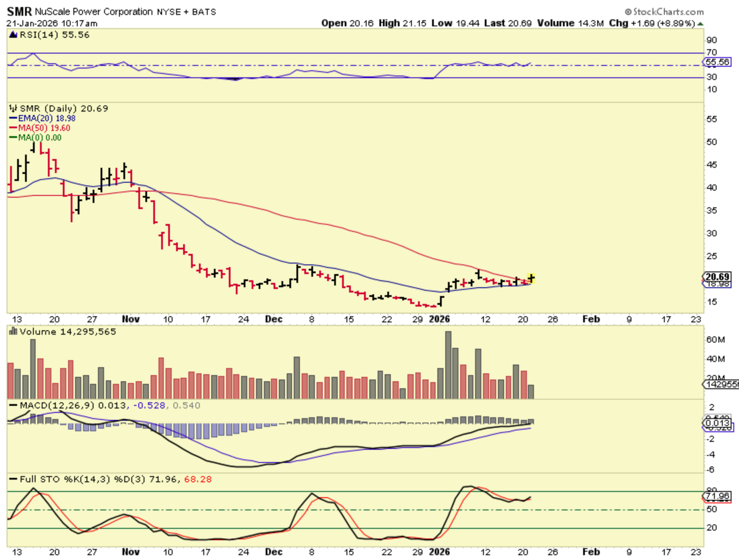739x560 pixels.
Task: Click the -6 level on the MACD axis
Action: [710, 470]
